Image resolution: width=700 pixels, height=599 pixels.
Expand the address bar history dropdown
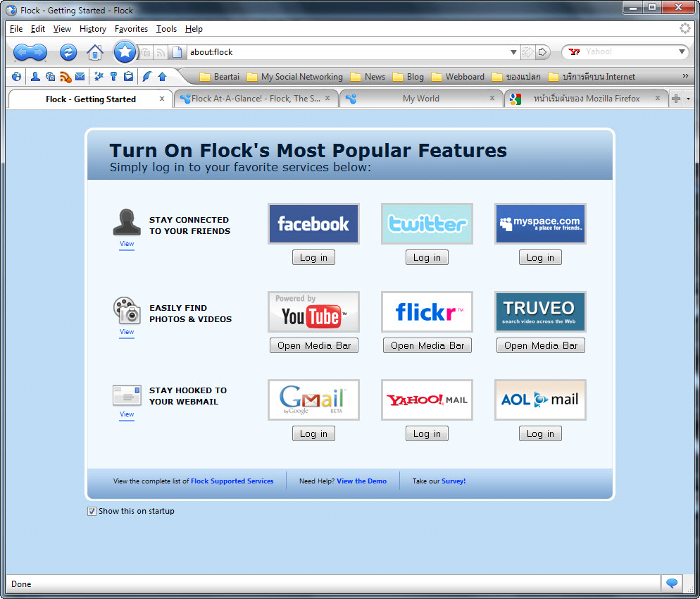(513, 52)
